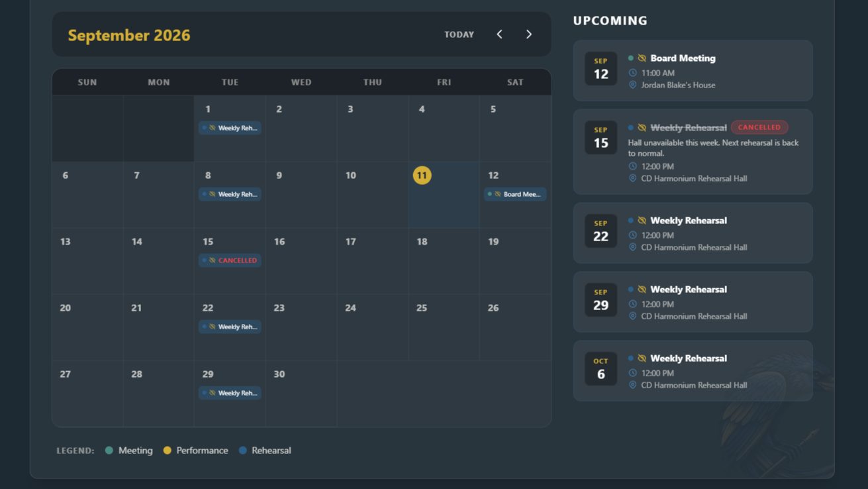This screenshot has width=868, height=489.
Task: Open the Oct 6 Weekly Rehearsal title
Action: pyautogui.click(x=689, y=358)
